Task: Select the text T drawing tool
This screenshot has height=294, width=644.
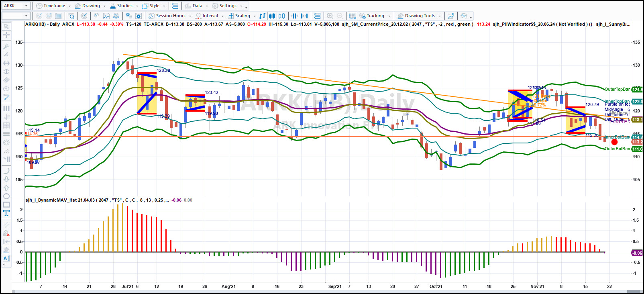Action: pos(6,213)
